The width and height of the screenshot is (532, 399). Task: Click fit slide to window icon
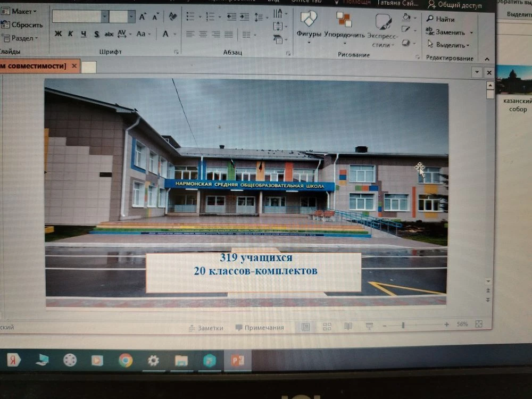[x=479, y=324]
